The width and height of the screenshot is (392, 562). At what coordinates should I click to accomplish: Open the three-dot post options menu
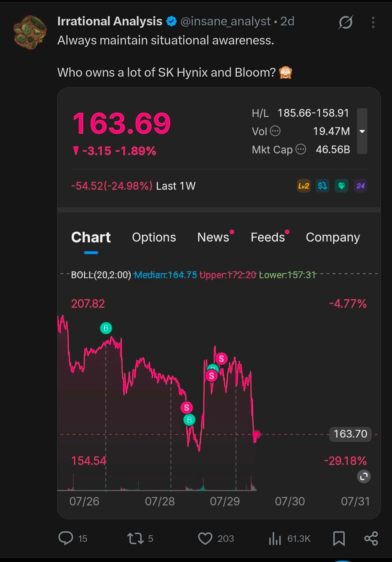click(x=373, y=22)
